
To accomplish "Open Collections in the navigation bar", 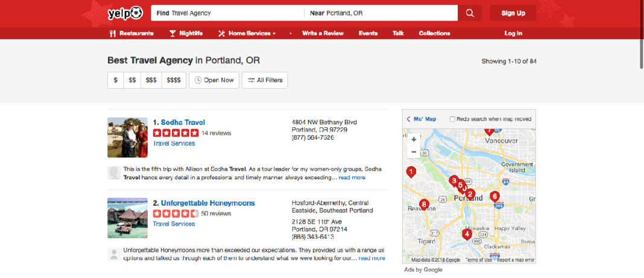I will (x=435, y=33).
